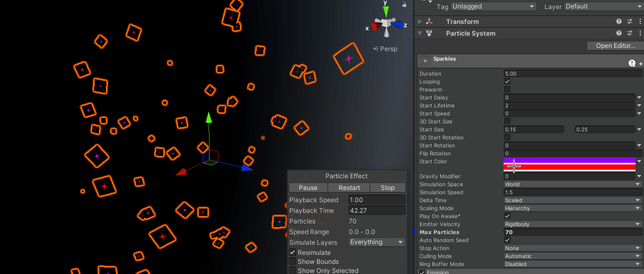This screenshot has height=274, width=644.
Task: Uncheck the Resimulate checkbox
Action: point(292,253)
